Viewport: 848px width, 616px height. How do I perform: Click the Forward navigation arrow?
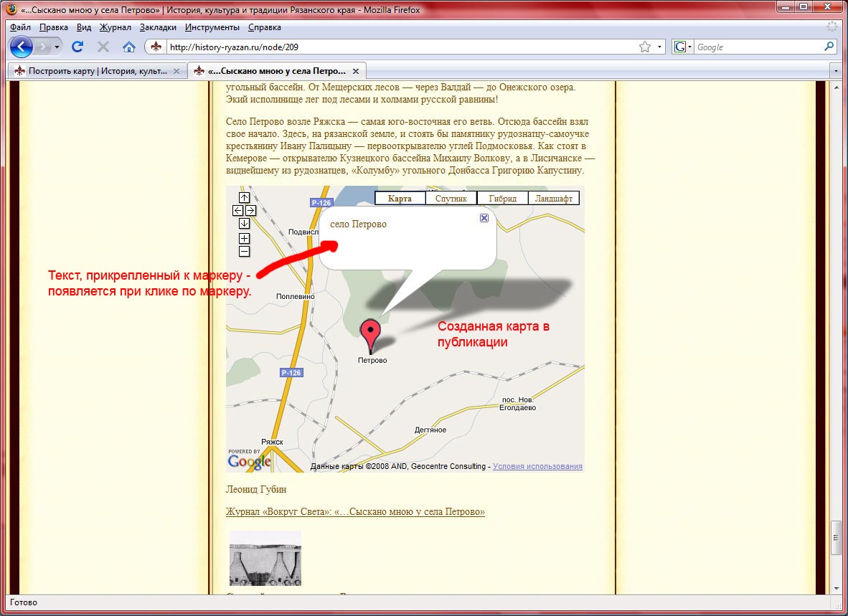(43, 47)
